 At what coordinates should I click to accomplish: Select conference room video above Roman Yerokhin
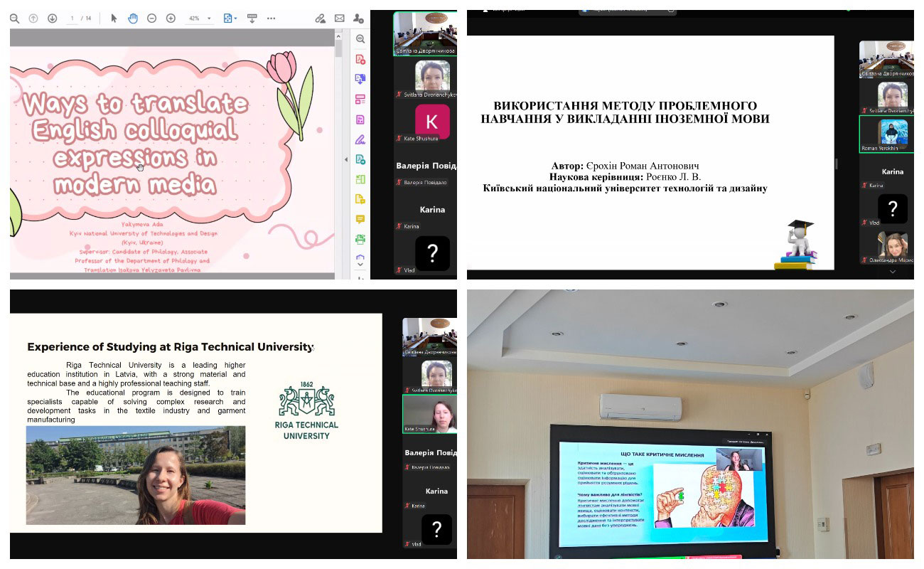tap(886, 59)
